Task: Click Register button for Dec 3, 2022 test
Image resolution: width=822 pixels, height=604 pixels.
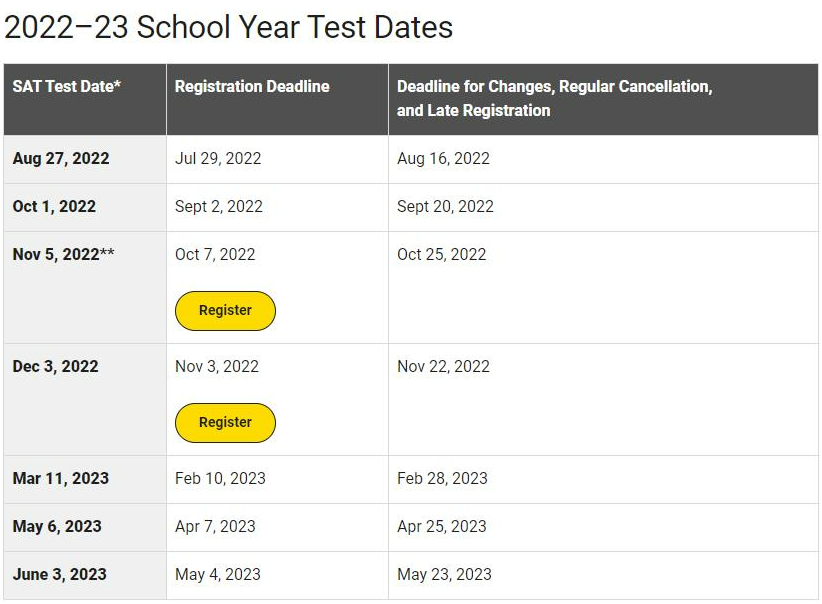Action: [x=225, y=423]
